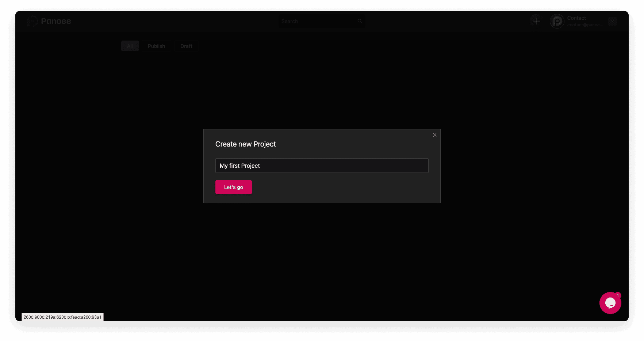This screenshot has height=341, width=644.
Task: Click the Panoee profile avatar icon
Action: click(557, 21)
